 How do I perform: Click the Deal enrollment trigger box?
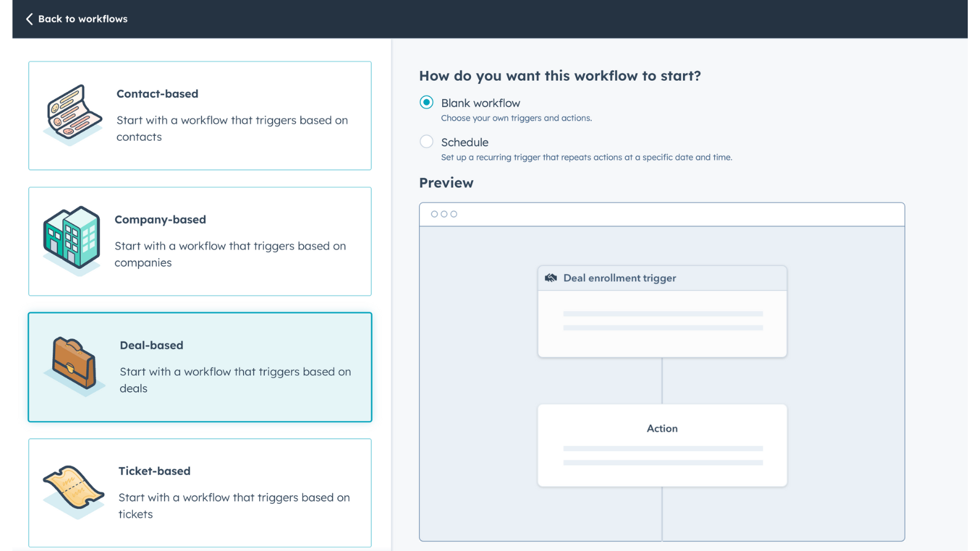tap(662, 311)
